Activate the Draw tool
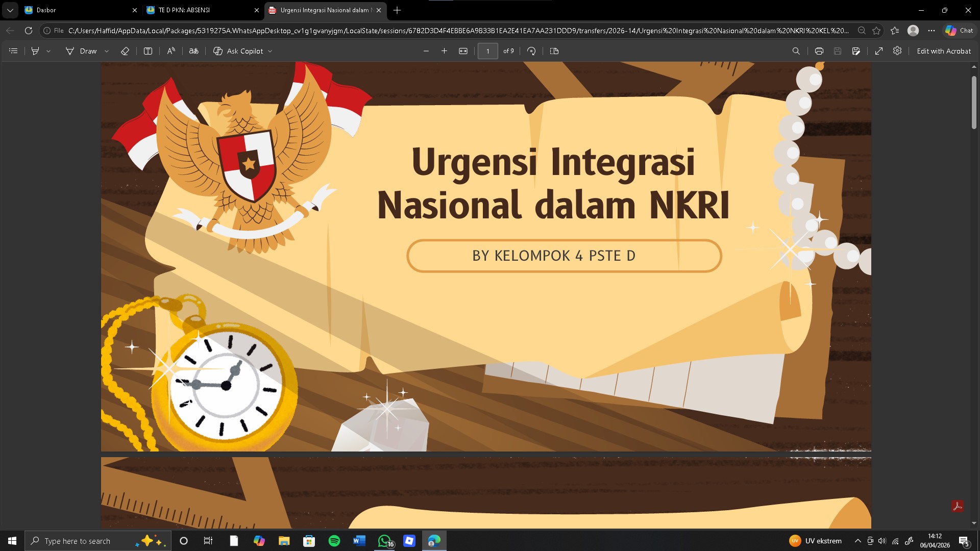980x551 pixels. 81,51
